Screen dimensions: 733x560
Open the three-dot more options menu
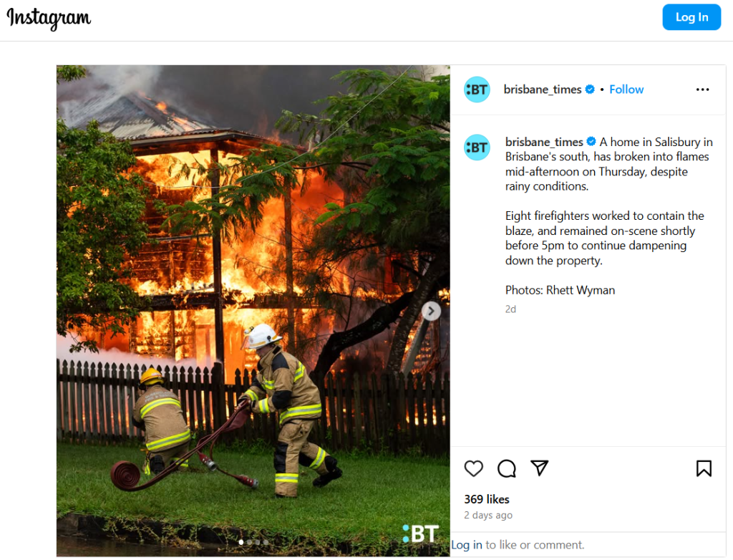[x=702, y=90]
